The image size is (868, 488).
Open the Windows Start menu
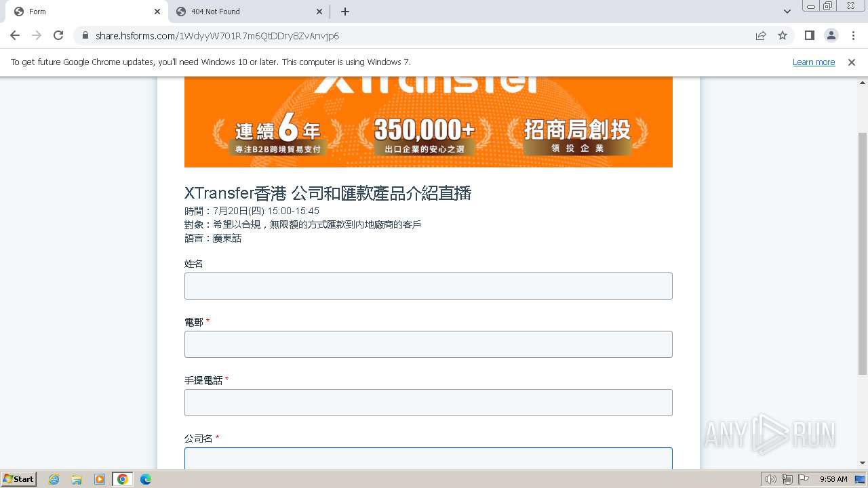pos(18,479)
